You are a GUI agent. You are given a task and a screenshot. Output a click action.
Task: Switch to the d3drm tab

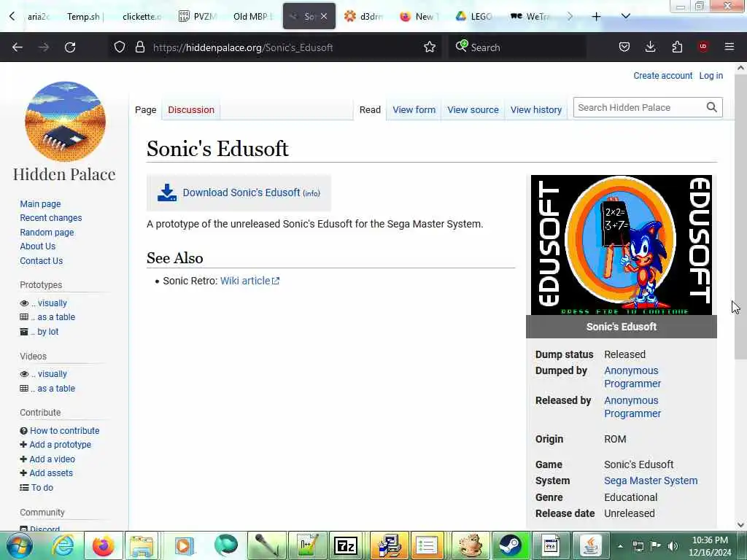(363, 17)
